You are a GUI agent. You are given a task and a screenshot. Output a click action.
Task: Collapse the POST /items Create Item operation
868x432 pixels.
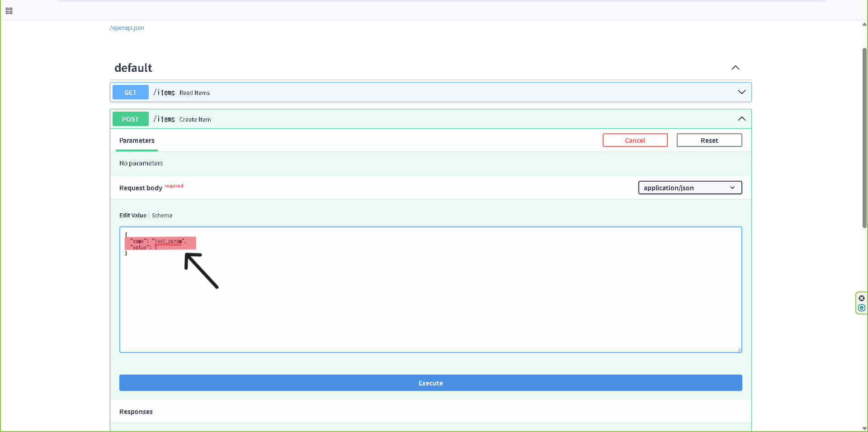click(x=741, y=119)
